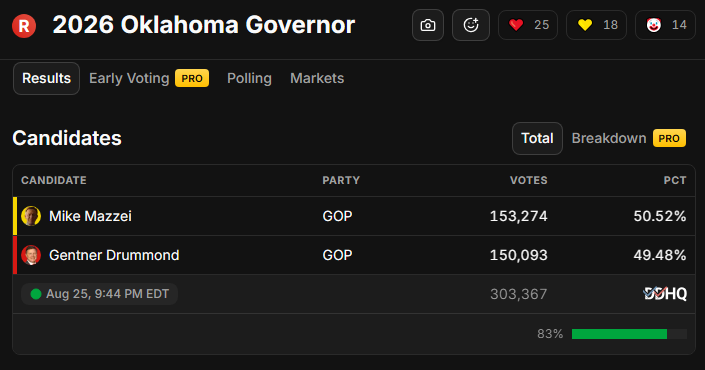React with the yellow heart
The image size is (705, 370).
(x=596, y=25)
